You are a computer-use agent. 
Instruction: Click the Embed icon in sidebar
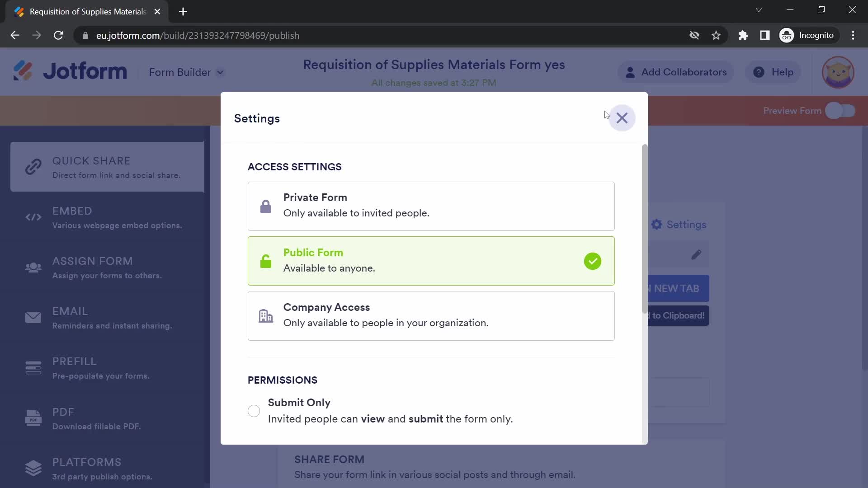pyautogui.click(x=33, y=217)
